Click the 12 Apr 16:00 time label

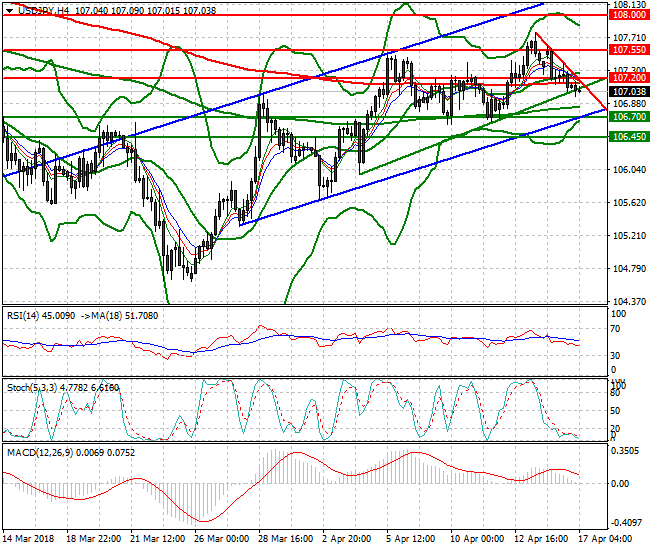541,539
